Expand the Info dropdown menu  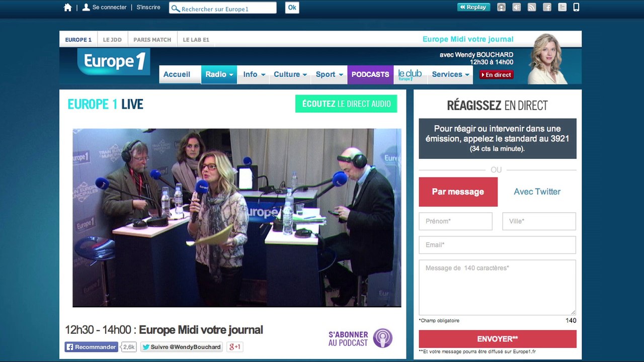click(254, 74)
